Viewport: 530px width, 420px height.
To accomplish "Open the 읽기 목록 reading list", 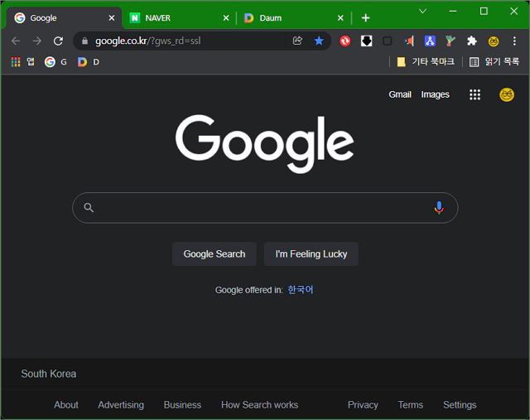I will (x=494, y=61).
